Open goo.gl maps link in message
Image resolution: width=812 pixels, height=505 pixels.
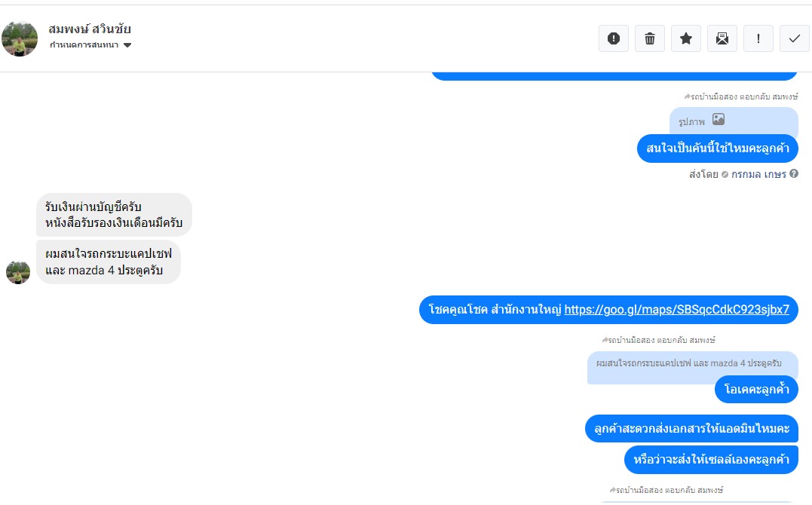point(676,309)
